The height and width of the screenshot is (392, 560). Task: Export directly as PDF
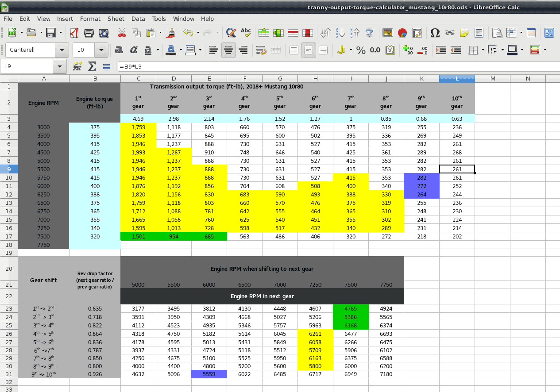click(74, 33)
